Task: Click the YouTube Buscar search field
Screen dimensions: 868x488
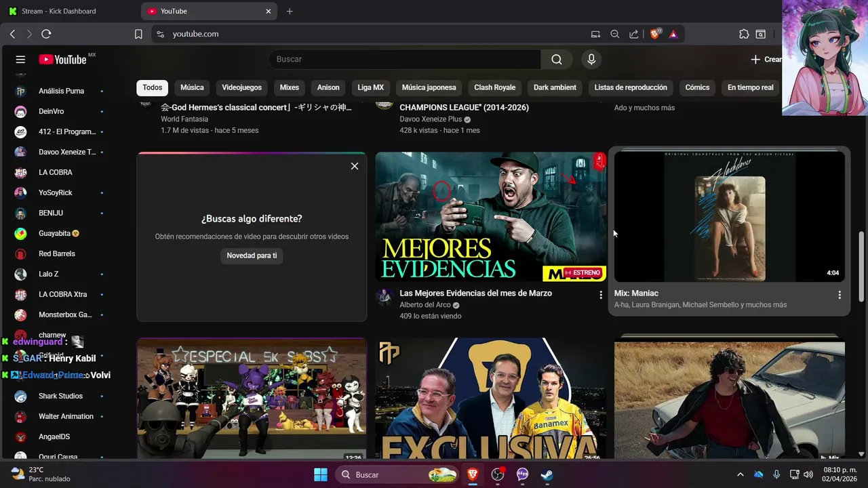Action: tap(404, 60)
